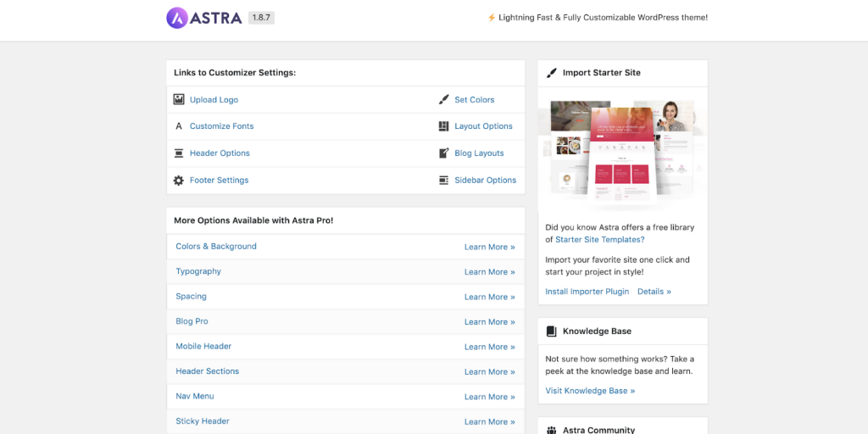868x434 pixels.
Task: Click the lightning bolt icon in header
Action: tap(491, 18)
